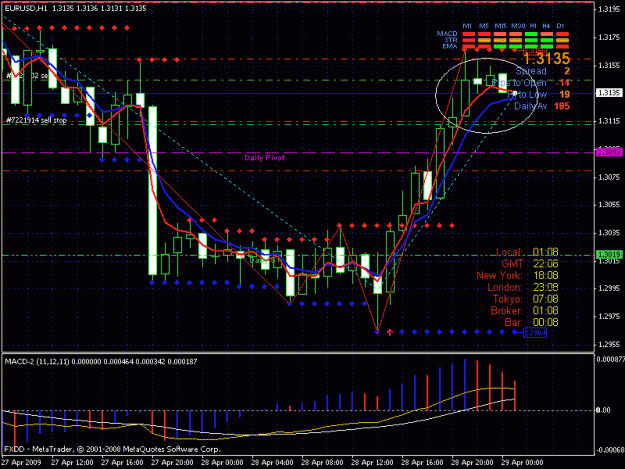Select the M15 timeframe column label
625x469 pixels.
(500, 26)
